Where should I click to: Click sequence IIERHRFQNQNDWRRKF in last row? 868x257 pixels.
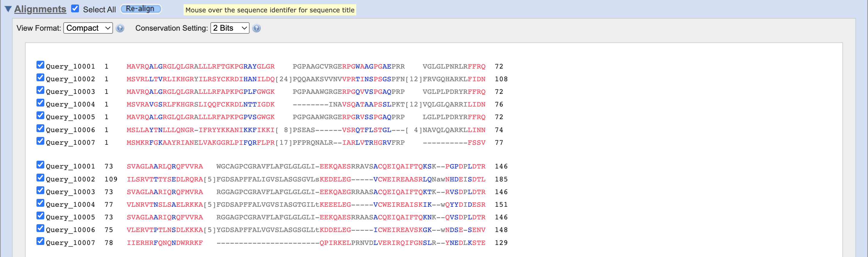pos(165,243)
